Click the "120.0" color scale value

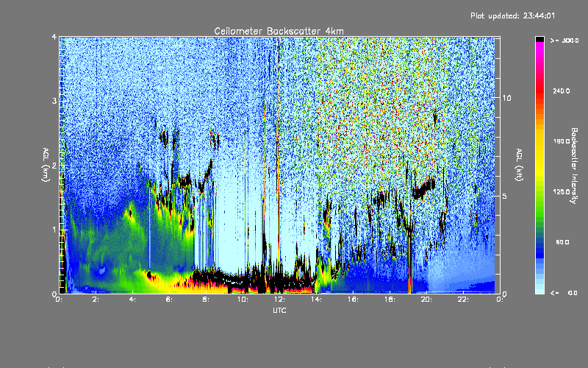(x=562, y=191)
